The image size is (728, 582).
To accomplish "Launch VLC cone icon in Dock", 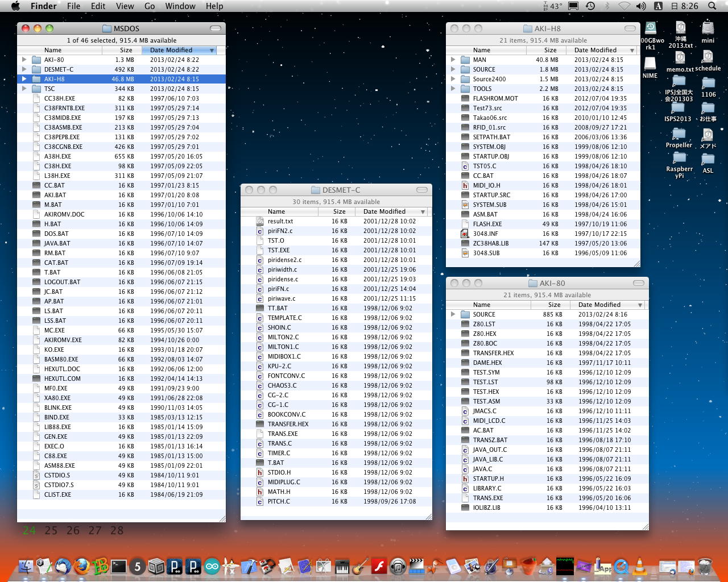I will tap(640, 566).
